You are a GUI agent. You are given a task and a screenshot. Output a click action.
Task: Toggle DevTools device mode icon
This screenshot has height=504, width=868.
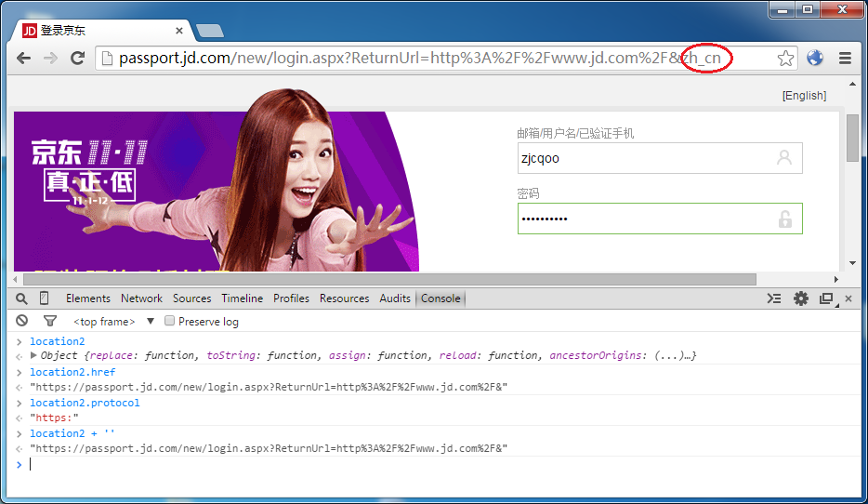45,298
